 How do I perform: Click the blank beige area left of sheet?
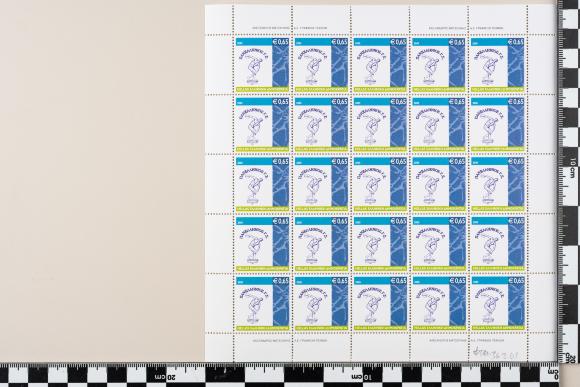102,181
